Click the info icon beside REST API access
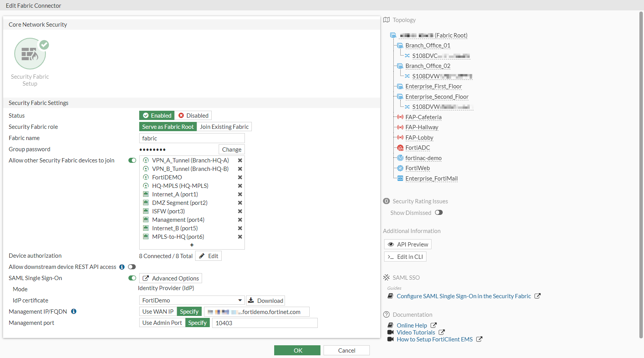Screen dimensions: 644x358 coord(122,267)
